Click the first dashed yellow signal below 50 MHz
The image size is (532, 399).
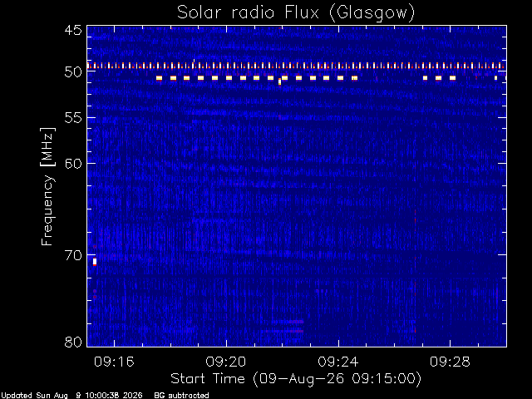(x=159, y=78)
